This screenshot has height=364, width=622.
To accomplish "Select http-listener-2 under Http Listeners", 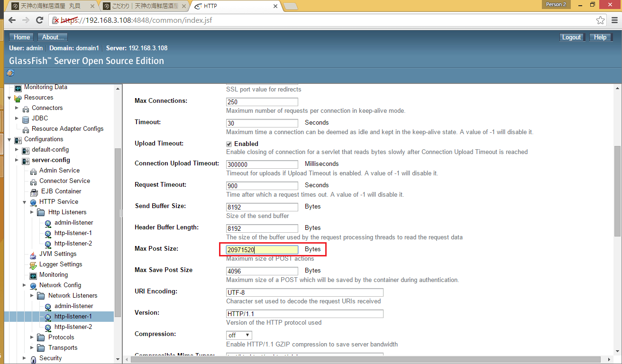I will pos(73,244).
